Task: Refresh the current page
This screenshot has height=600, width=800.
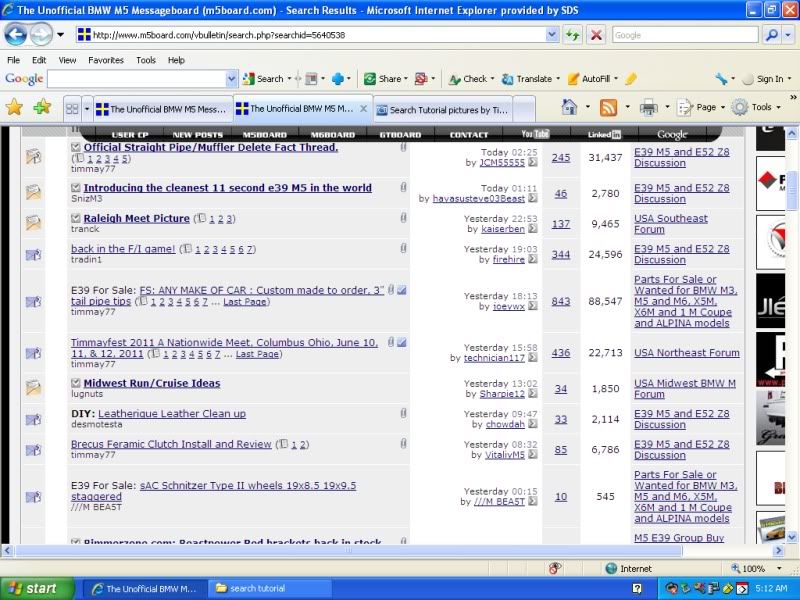Action: click(572, 35)
